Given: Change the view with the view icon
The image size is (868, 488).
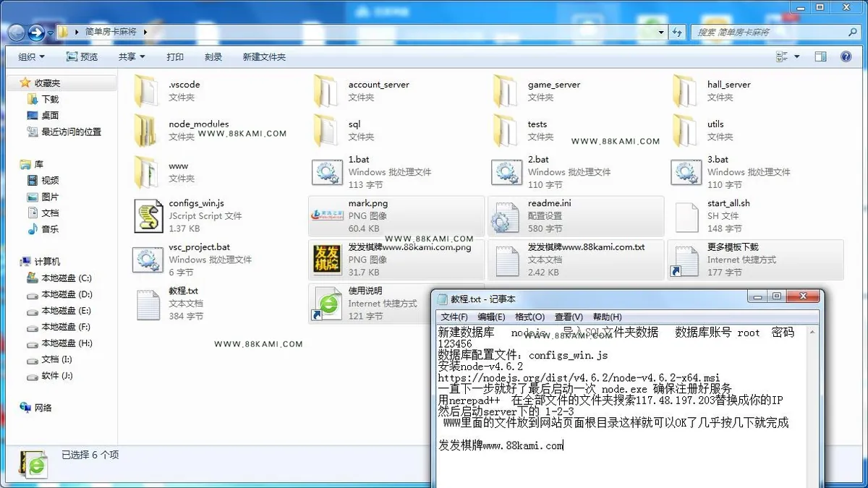Looking at the screenshot, I should 782,56.
